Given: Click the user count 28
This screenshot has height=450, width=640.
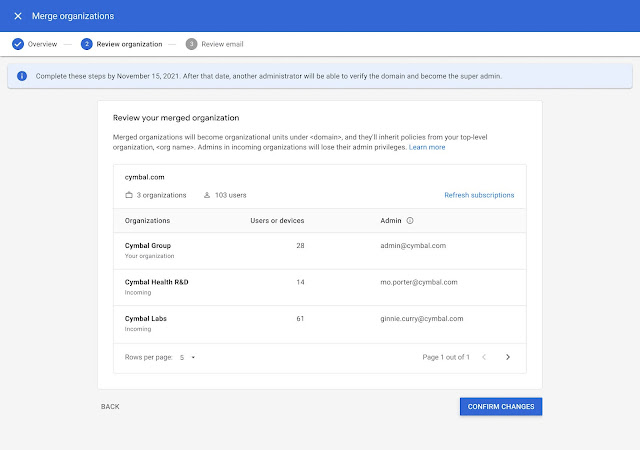Looking at the screenshot, I should (x=300, y=245).
